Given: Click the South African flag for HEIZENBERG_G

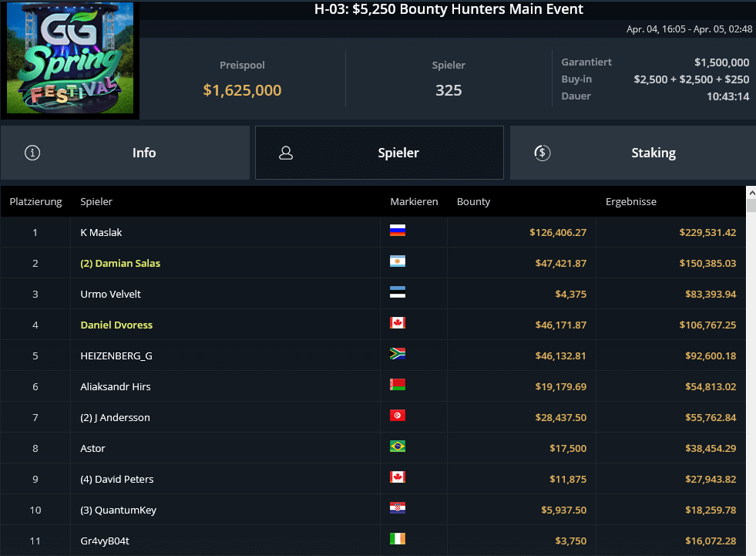Looking at the screenshot, I should [398, 354].
